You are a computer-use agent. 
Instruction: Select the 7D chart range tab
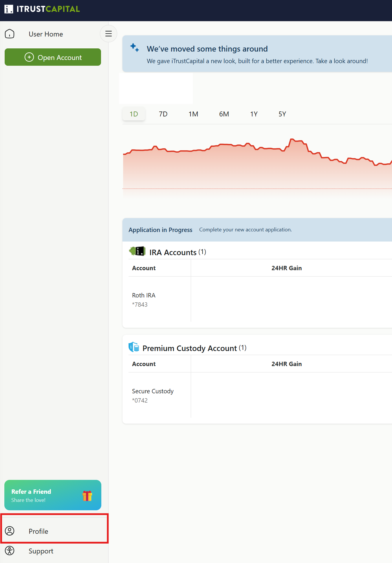[x=163, y=114]
